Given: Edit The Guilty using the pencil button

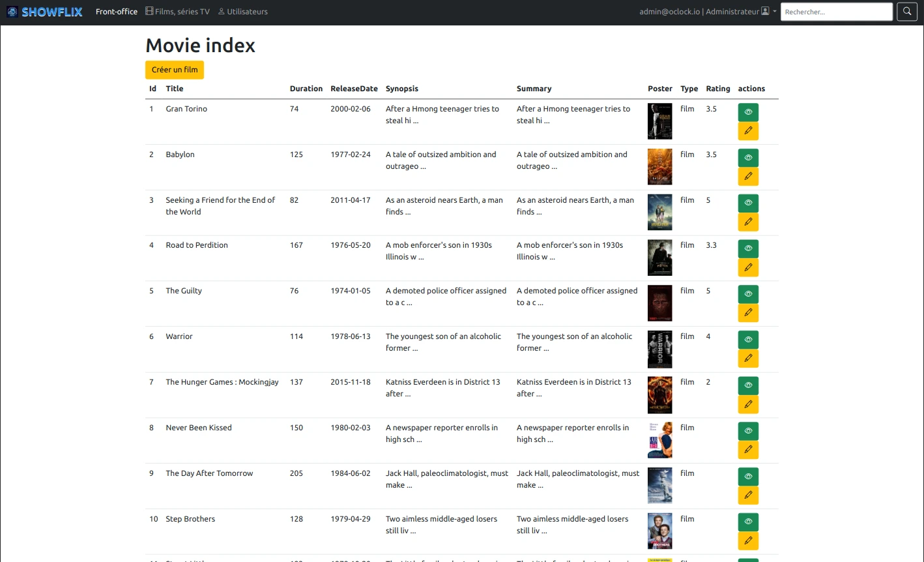Looking at the screenshot, I should pyautogui.click(x=748, y=313).
